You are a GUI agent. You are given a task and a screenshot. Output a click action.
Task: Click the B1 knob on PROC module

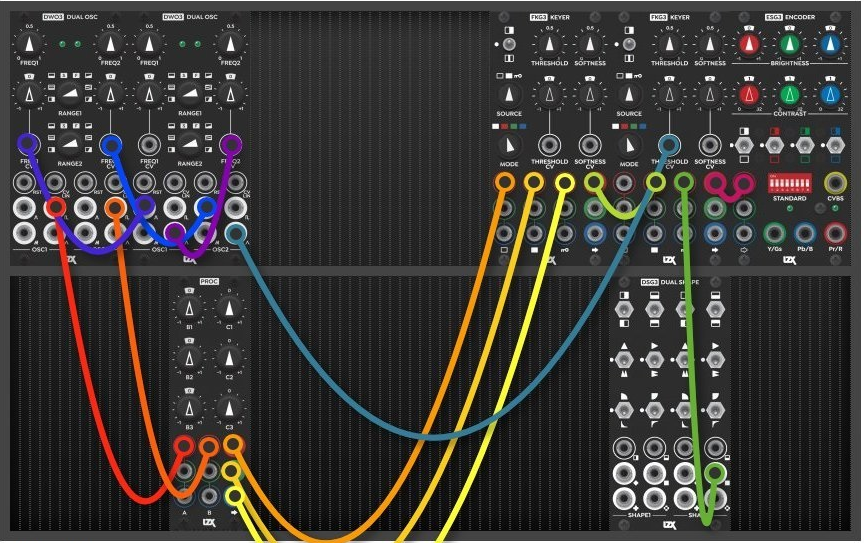[x=189, y=309]
